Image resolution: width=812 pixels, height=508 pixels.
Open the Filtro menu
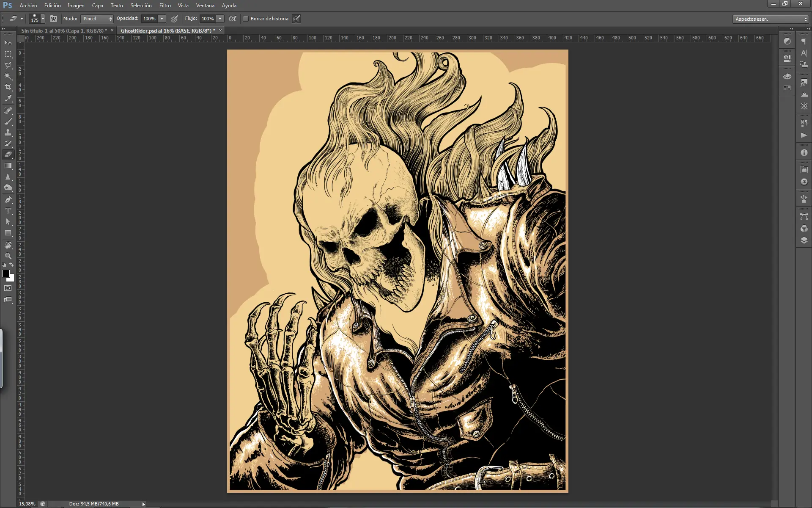click(x=165, y=6)
